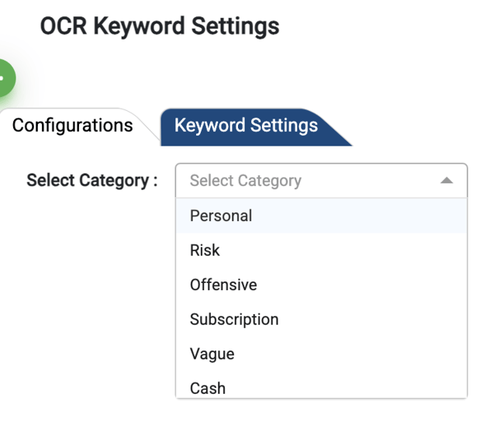Click the green circular add button
Image resolution: width=504 pixels, height=425 pixels.
[x=4, y=78]
